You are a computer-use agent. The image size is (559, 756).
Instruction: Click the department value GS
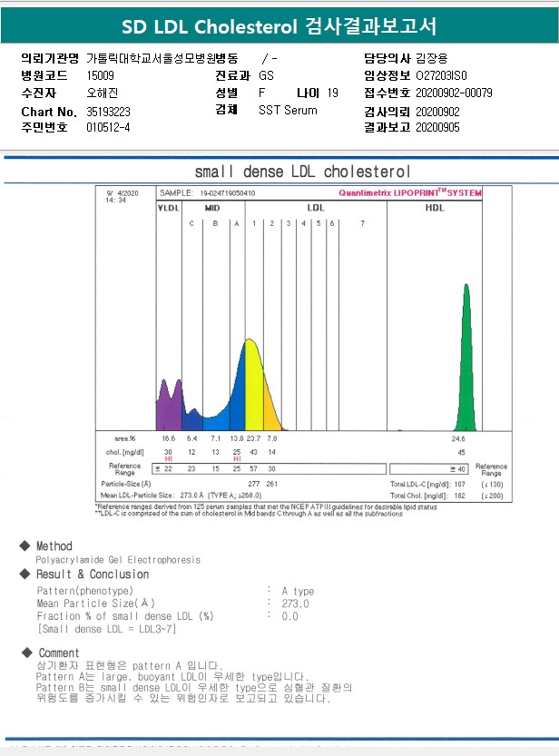click(266, 75)
